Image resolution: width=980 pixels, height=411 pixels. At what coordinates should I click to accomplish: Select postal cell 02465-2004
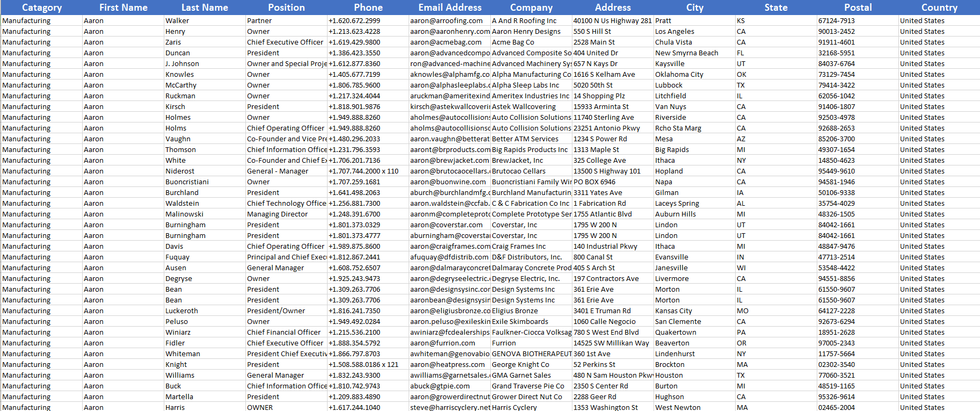pyautogui.click(x=858, y=407)
